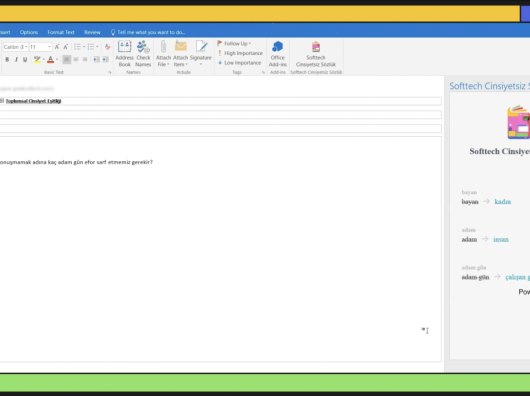This screenshot has width=530, height=396.
Task: Align text left
Action: click(67, 59)
